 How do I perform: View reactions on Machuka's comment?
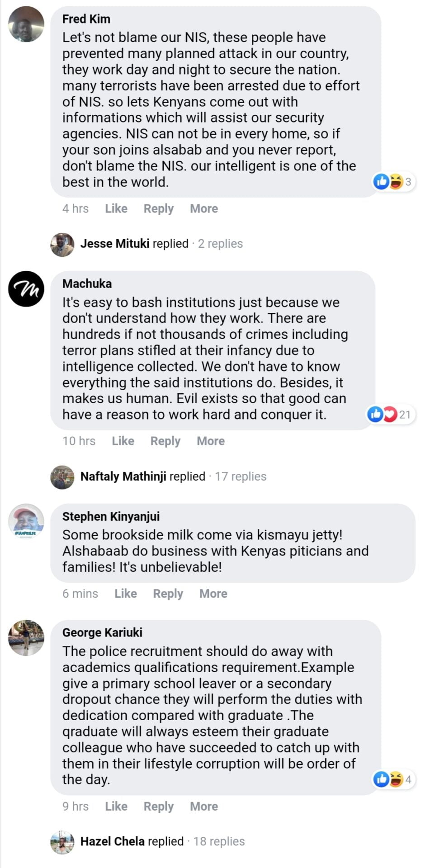pos(389,414)
